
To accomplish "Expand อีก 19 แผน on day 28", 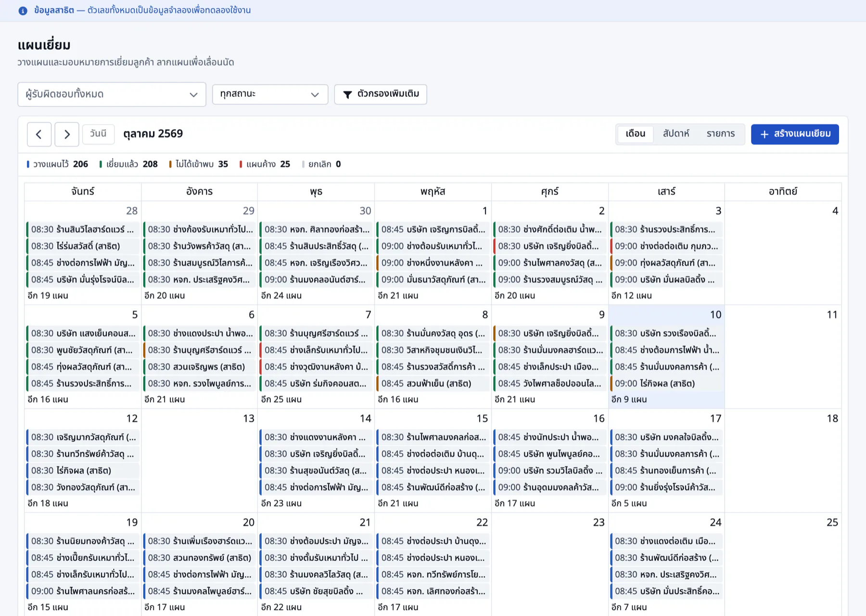I will click(48, 295).
